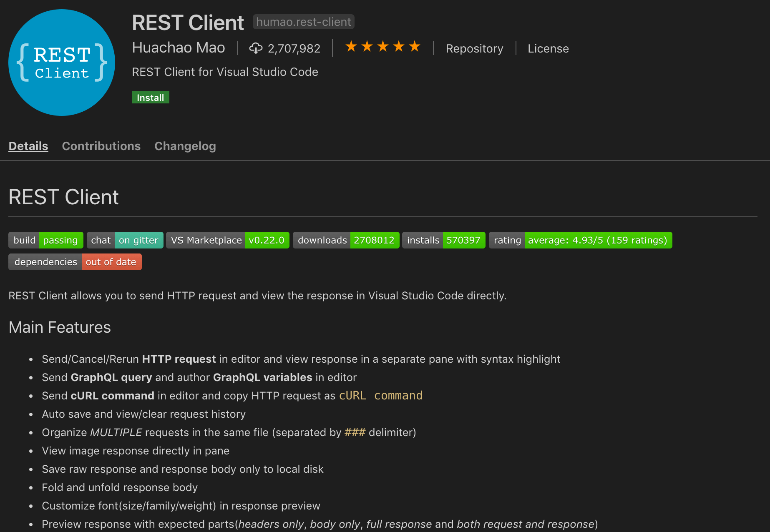The image size is (770, 532).
Task: Open the Changelog tab
Action: (185, 146)
